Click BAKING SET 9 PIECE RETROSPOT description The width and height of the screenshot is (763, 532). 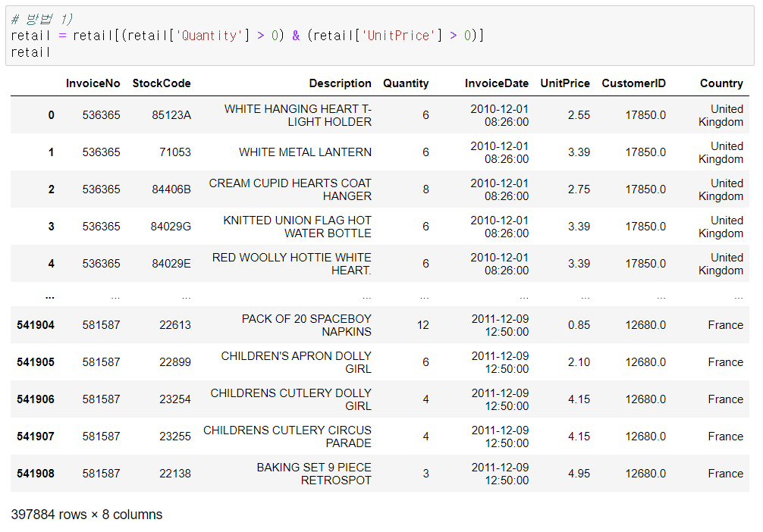pyautogui.click(x=314, y=474)
